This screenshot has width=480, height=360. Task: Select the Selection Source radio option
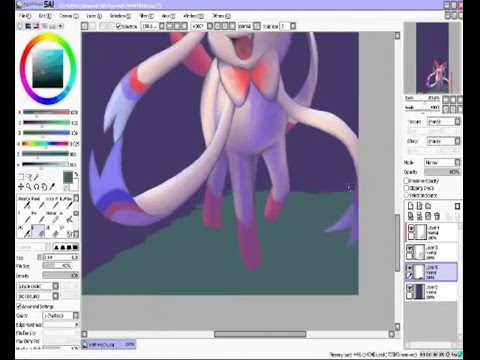406,195
